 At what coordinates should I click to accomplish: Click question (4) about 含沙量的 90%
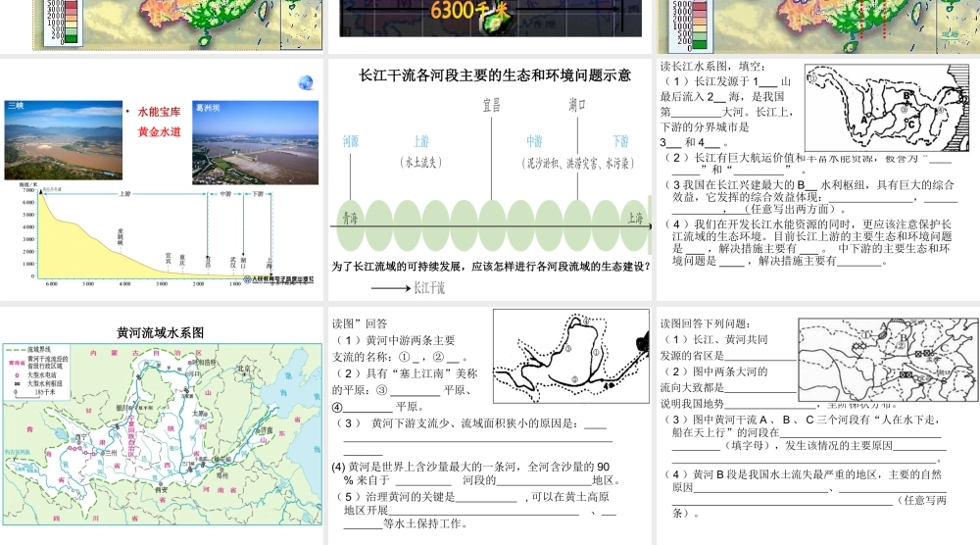(x=476, y=473)
